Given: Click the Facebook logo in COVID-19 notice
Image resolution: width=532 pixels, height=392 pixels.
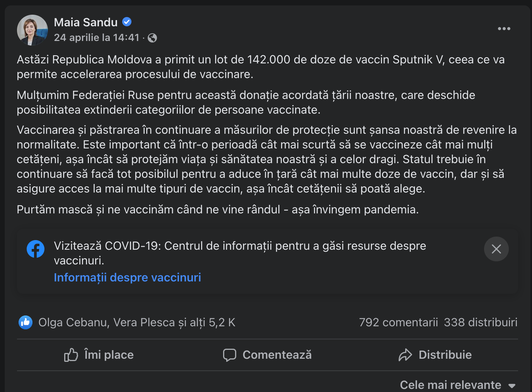Looking at the screenshot, I should pos(36,249).
